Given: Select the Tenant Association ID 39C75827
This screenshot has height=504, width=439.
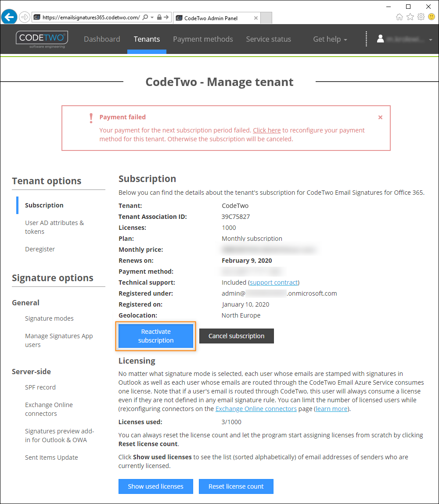Looking at the screenshot, I should [x=236, y=217].
